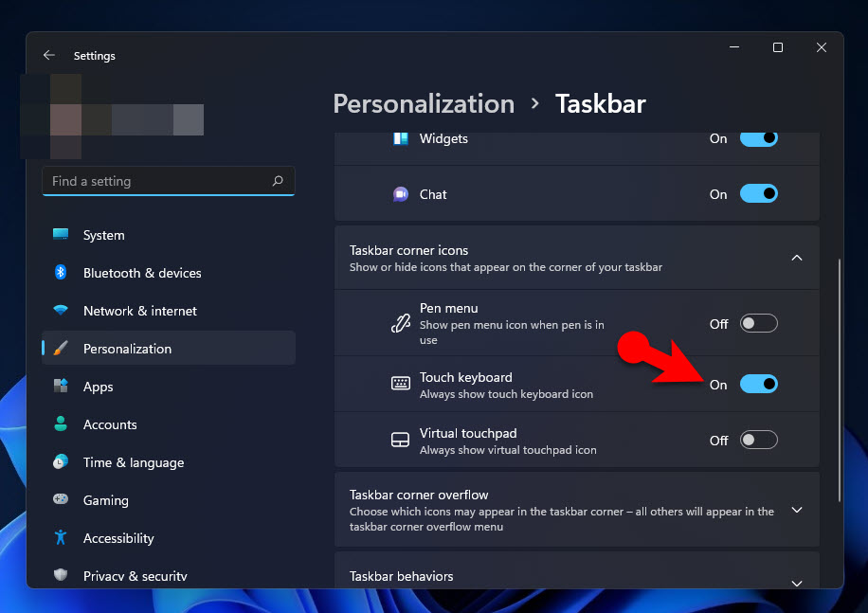Open Network & internet settings
The image size is (868, 613).
pos(169,311)
